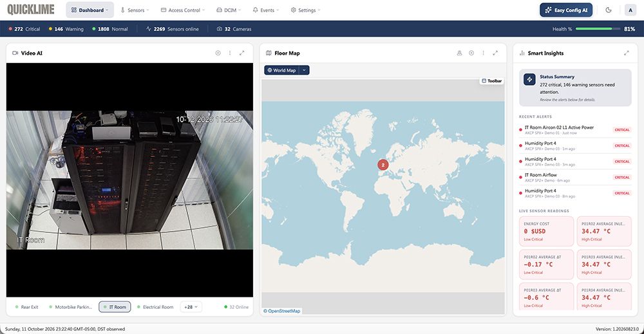Click the red cluster marker labeled 2
Screen dimensions: 644x334
[x=383, y=165]
